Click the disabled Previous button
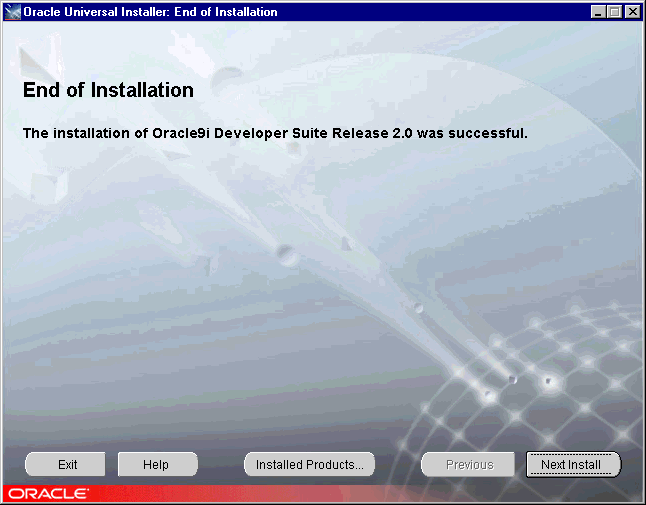The height and width of the screenshot is (505, 646). coord(468,464)
